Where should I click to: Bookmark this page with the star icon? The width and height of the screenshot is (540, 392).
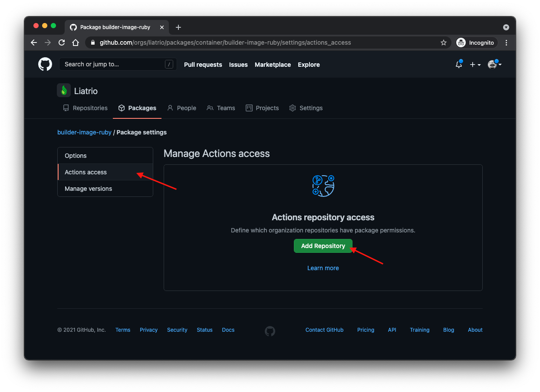(x=444, y=42)
